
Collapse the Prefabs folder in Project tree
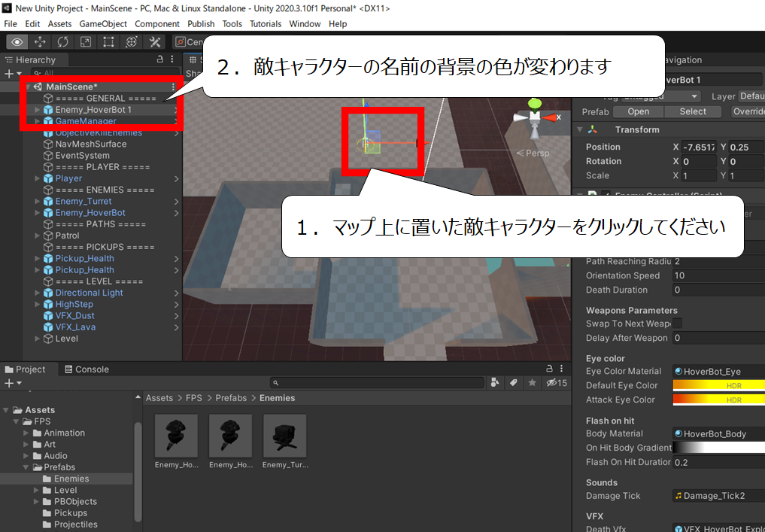[27, 467]
